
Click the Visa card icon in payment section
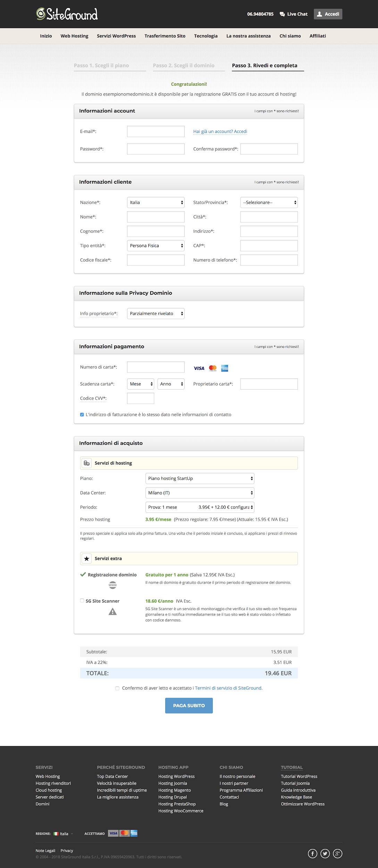[199, 368]
